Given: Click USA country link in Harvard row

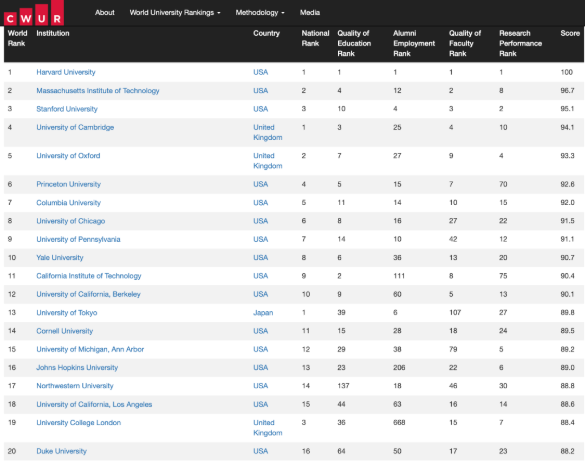Looking at the screenshot, I should tap(260, 72).
